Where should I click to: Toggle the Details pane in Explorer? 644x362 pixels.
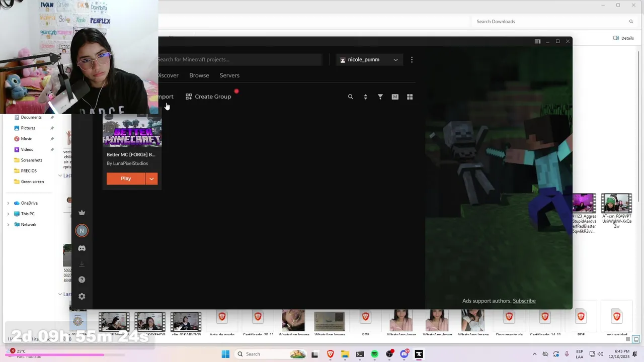click(624, 38)
